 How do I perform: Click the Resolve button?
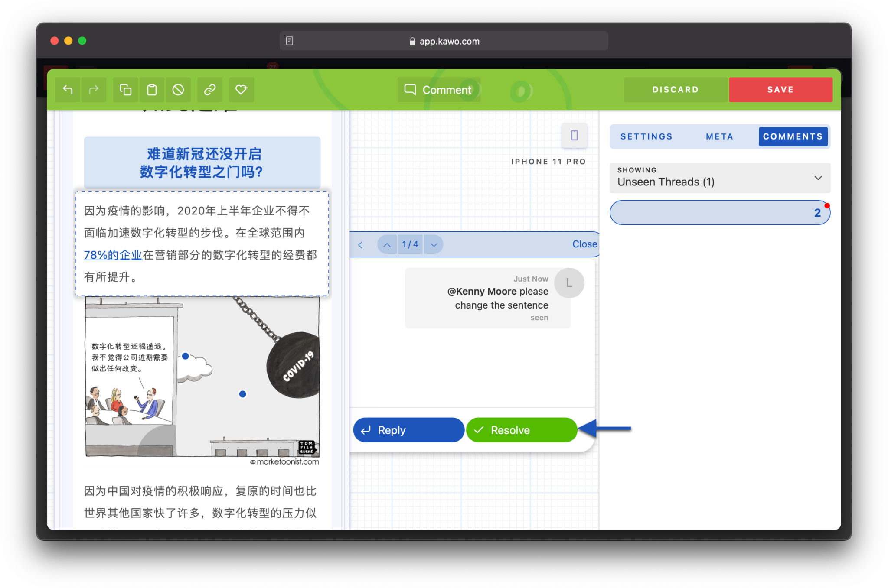tap(521, 430)
